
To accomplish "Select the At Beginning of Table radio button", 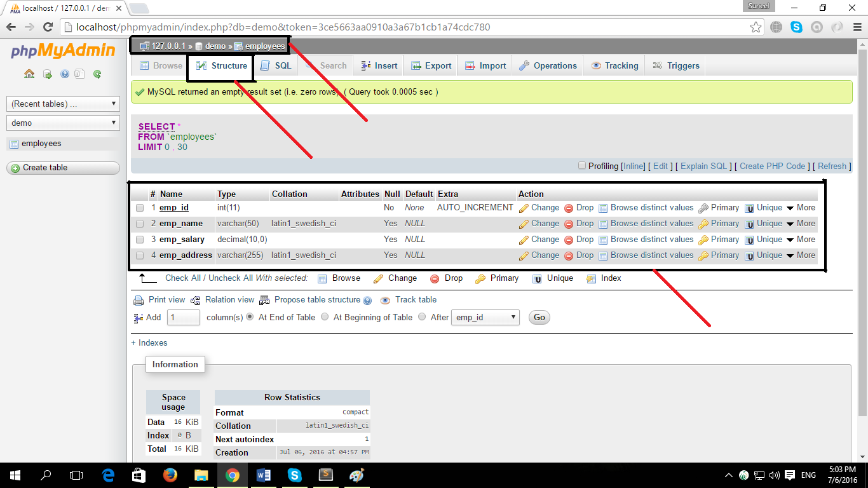I will click(x=325, y=317).
